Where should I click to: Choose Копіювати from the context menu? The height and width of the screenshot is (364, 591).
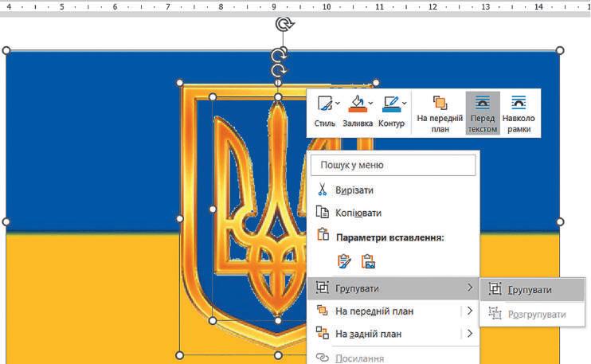(393, 213)
